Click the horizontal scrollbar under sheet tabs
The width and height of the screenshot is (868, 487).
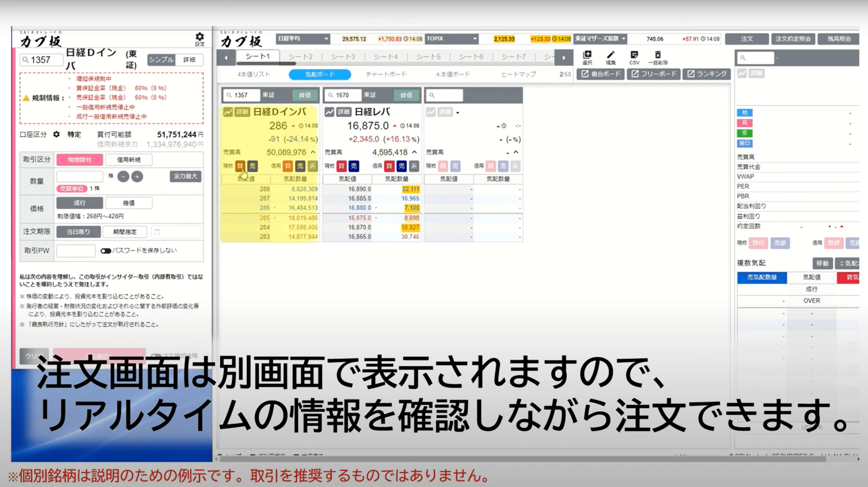[x=266, y=64]
